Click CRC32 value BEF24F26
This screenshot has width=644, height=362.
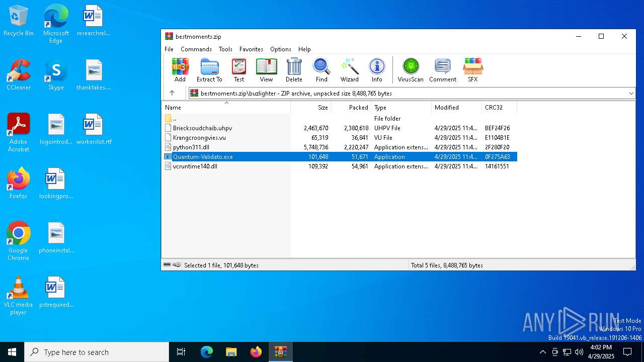pos(498,128)
